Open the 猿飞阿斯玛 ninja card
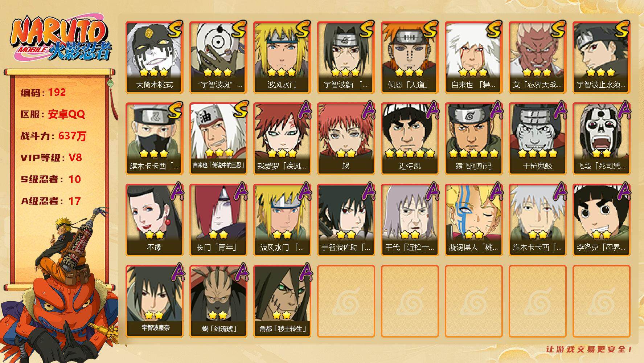Image resolution: width=644 pixels, height=363 pixels. point(473,139)
